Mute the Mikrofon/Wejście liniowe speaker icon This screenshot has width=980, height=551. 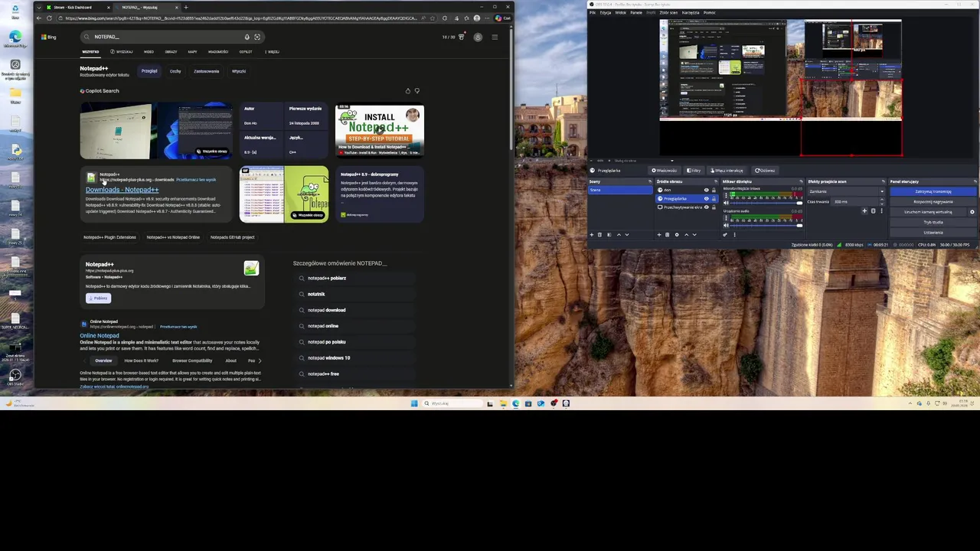[727, 203]
